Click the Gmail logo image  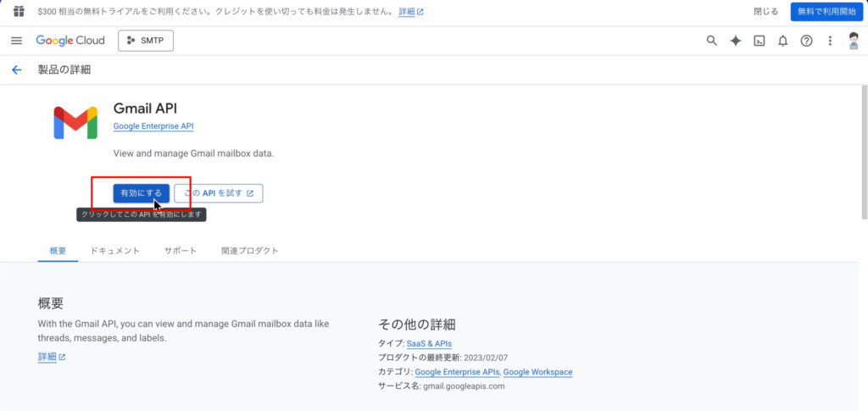coord(75,122)
